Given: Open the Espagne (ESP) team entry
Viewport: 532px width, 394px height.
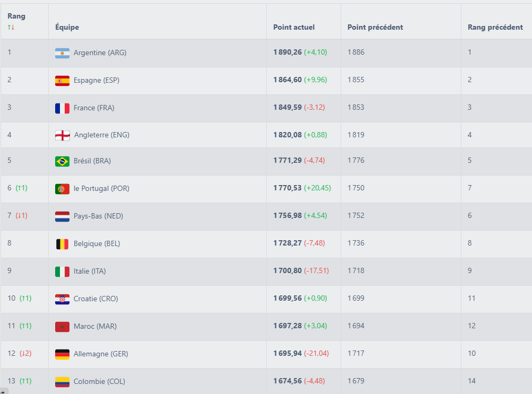Looking at the screenshot, I should 97,81.
